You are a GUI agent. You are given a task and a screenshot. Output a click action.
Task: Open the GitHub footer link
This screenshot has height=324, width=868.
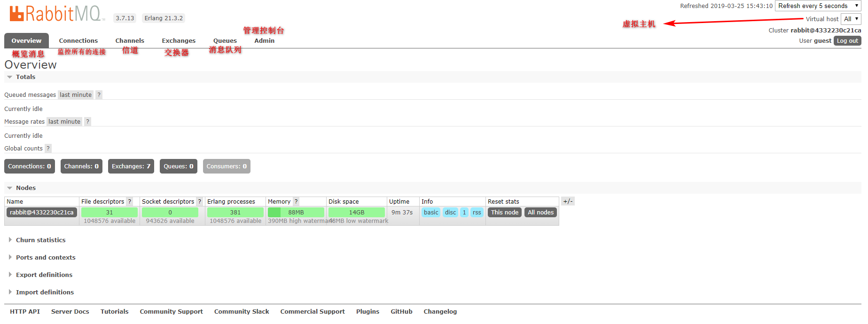401,312
